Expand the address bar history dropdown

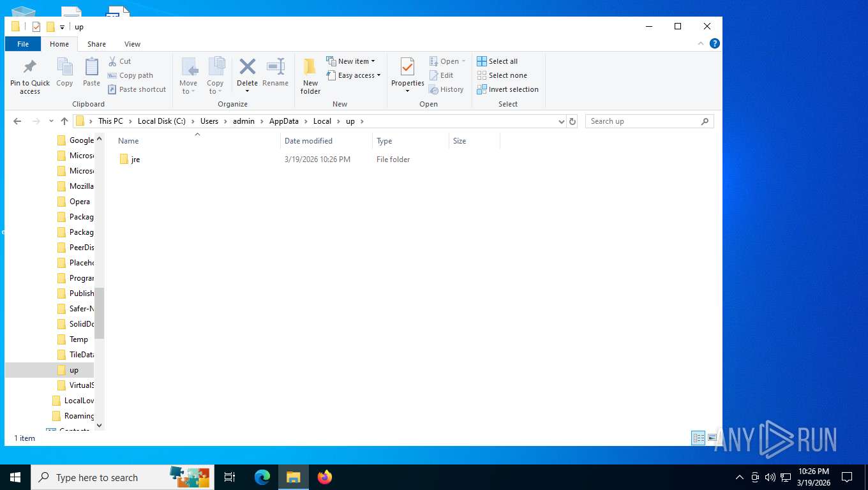tap(561, 121)
